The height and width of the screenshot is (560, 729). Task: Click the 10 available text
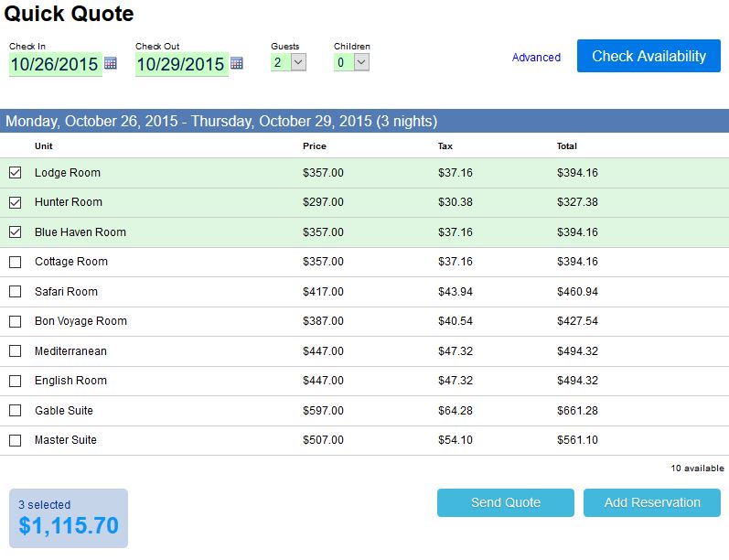(x=697, y=468)
